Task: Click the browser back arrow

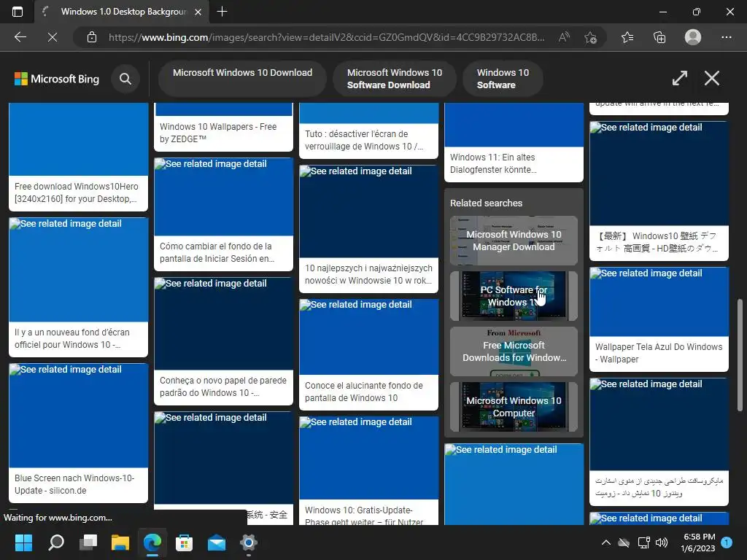Action: coord(20,37)
